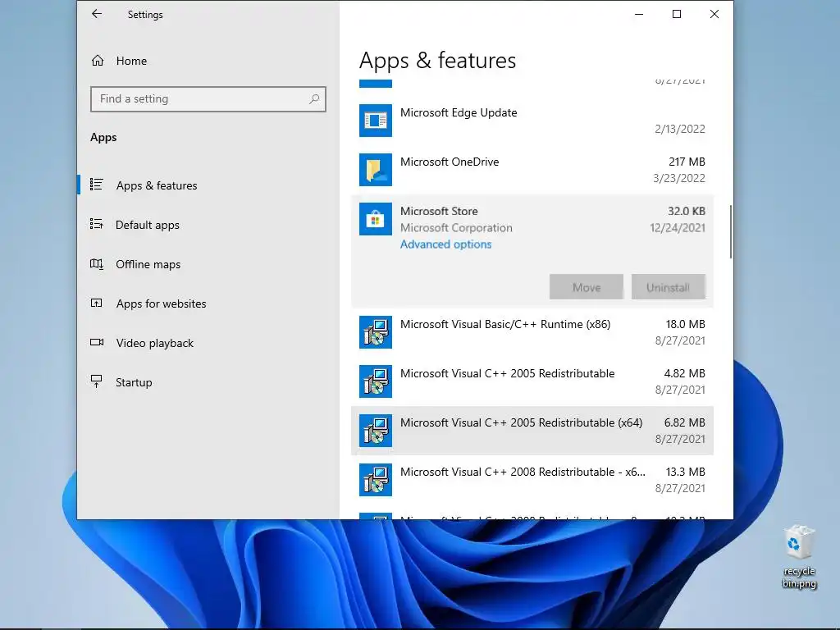Click the 32.0 KB size value
The height and width of the screenshot is (630, 840).
click(687, 211)
